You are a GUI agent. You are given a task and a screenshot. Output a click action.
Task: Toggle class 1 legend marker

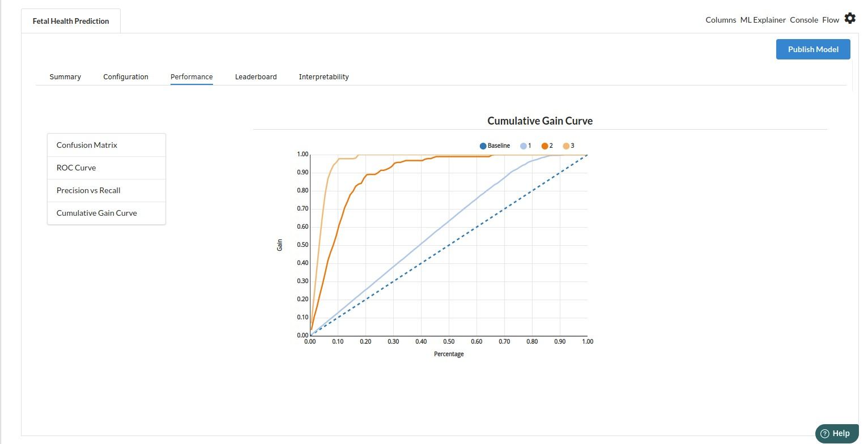524,146
